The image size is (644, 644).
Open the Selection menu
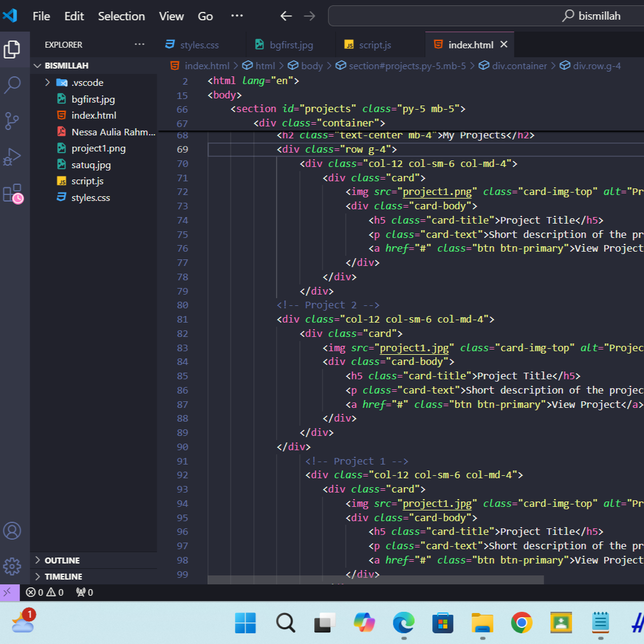click(121, 16)
